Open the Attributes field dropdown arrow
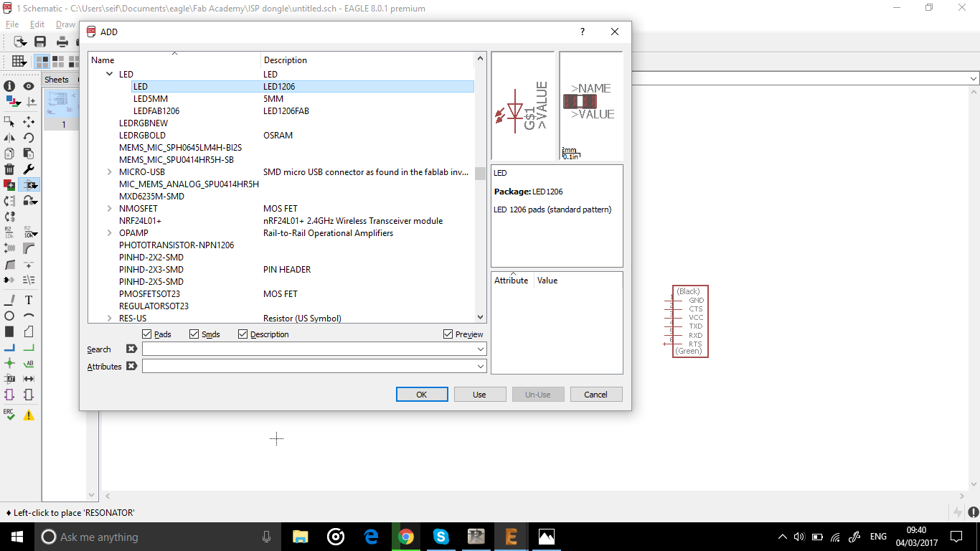 coord(480,366)
